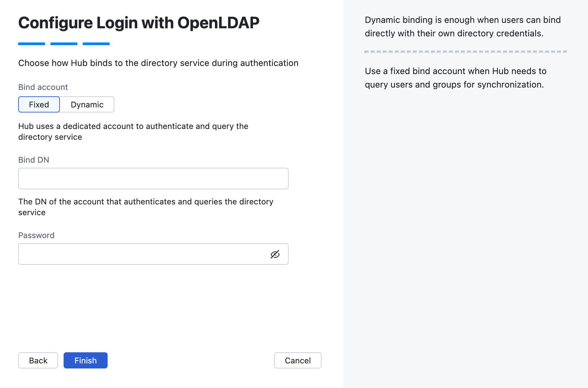Select the Dynamic bind account option
588x388 pixels.
point(87,104)
